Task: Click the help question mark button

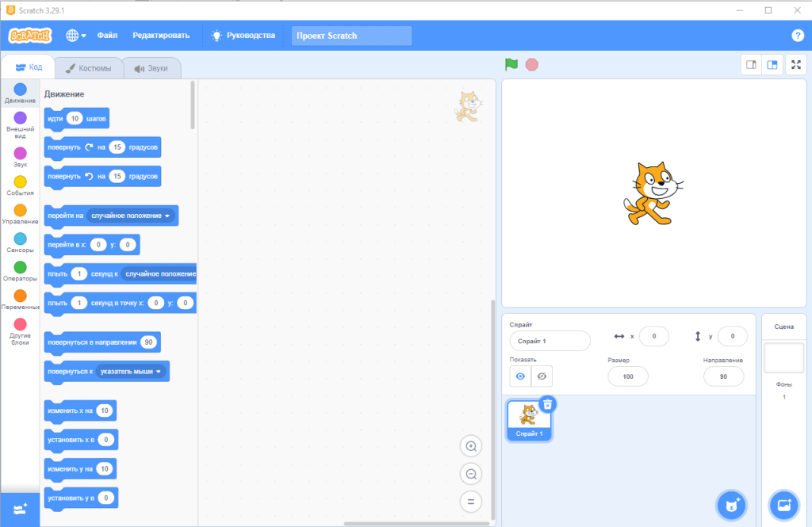Action: coord(797,35)
